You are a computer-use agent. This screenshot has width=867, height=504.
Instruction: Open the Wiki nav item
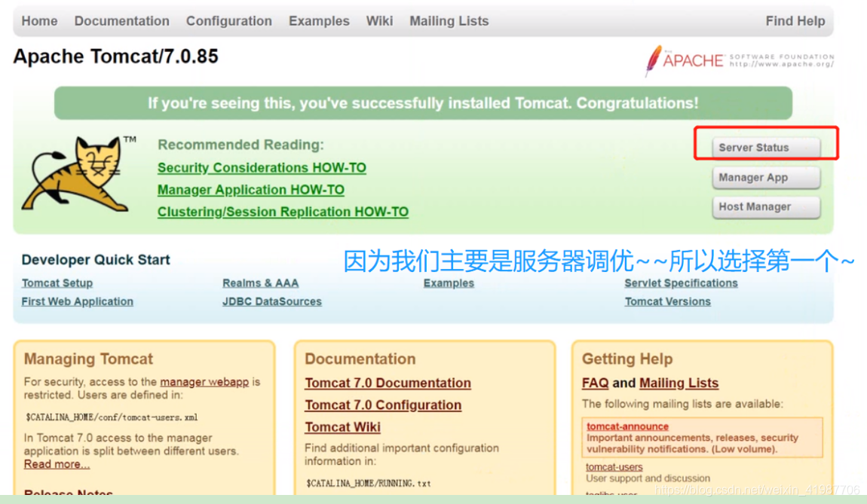379,21
